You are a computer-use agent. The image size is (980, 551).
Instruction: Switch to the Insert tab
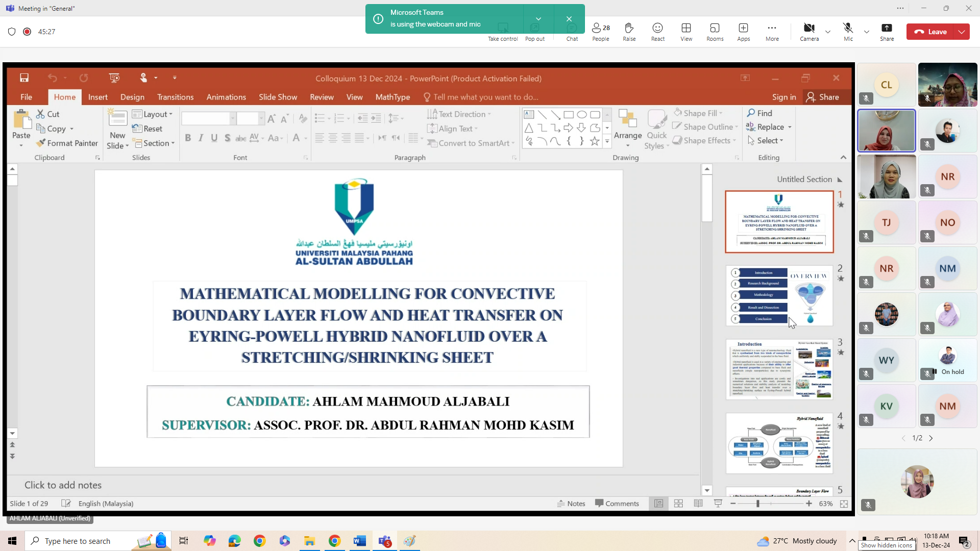97,97
